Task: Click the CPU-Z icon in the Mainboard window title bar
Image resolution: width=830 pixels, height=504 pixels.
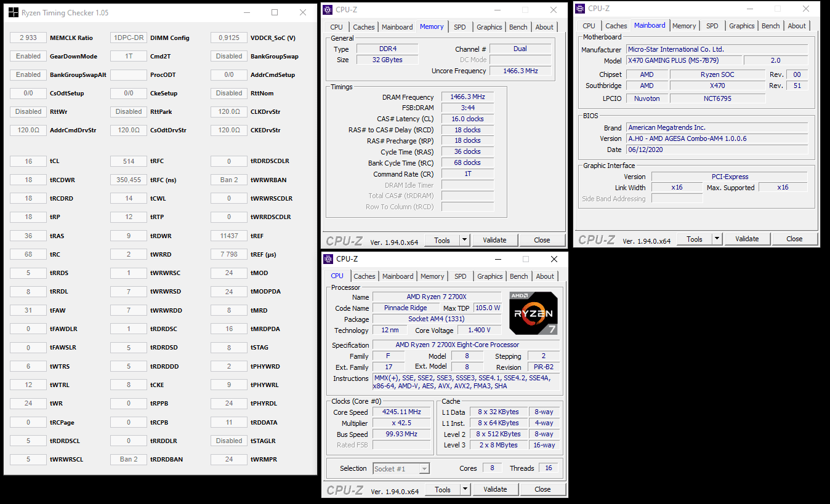Action: pyautogui.click(x=581, y=9)
